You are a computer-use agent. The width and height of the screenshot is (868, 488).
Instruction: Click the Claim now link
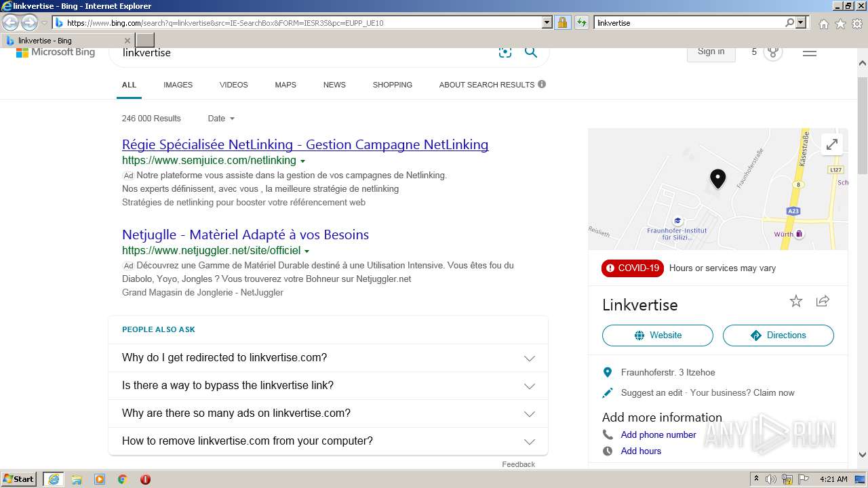coord(774,392)
